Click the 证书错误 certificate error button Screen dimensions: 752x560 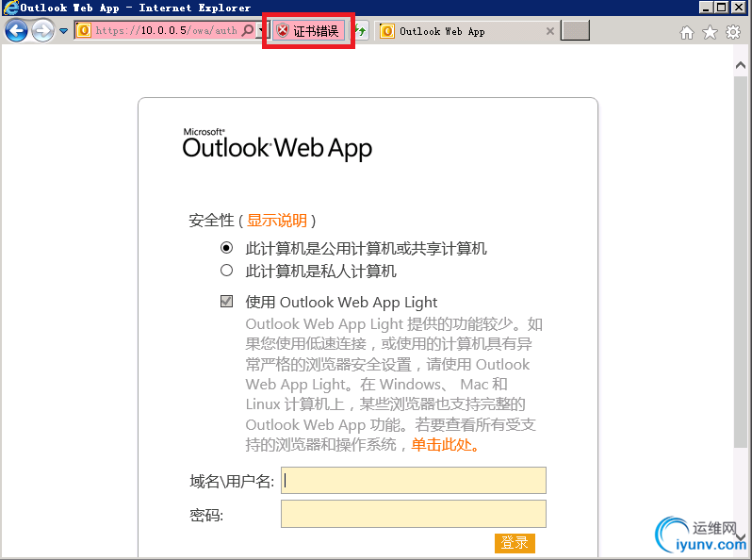pyautogui.click(x=308, y=31)
